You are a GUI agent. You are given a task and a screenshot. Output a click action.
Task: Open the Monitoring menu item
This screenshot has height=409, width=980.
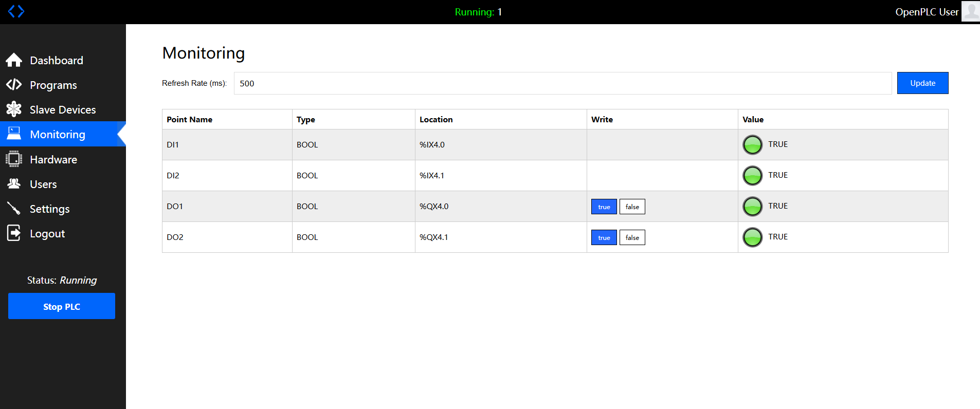58,134
